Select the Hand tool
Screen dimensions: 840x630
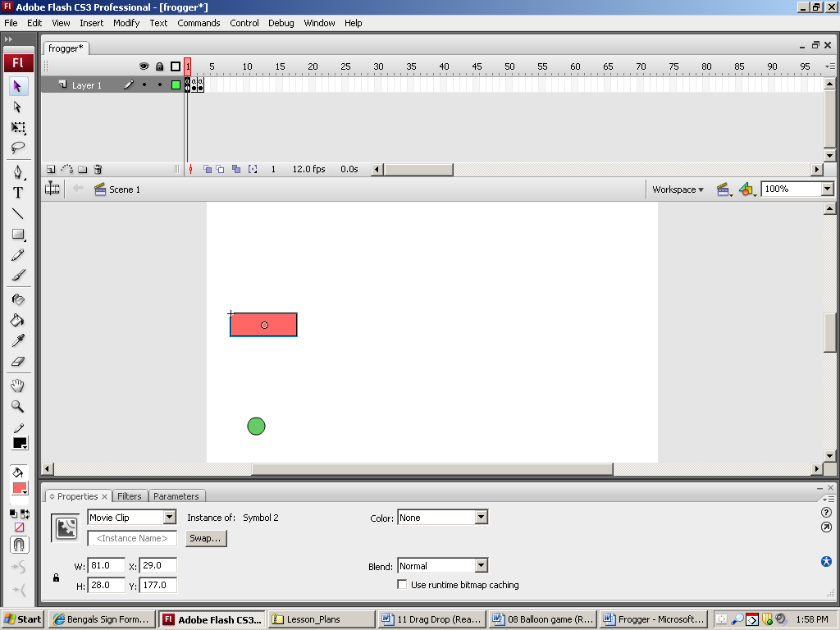(x=18, y=386)
